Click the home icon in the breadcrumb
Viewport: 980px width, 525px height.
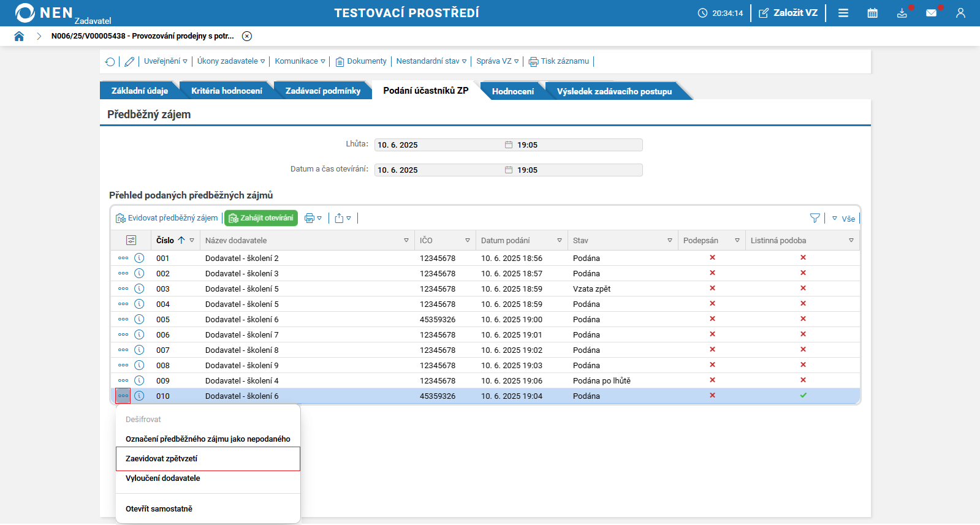click(x=19, y=36)
